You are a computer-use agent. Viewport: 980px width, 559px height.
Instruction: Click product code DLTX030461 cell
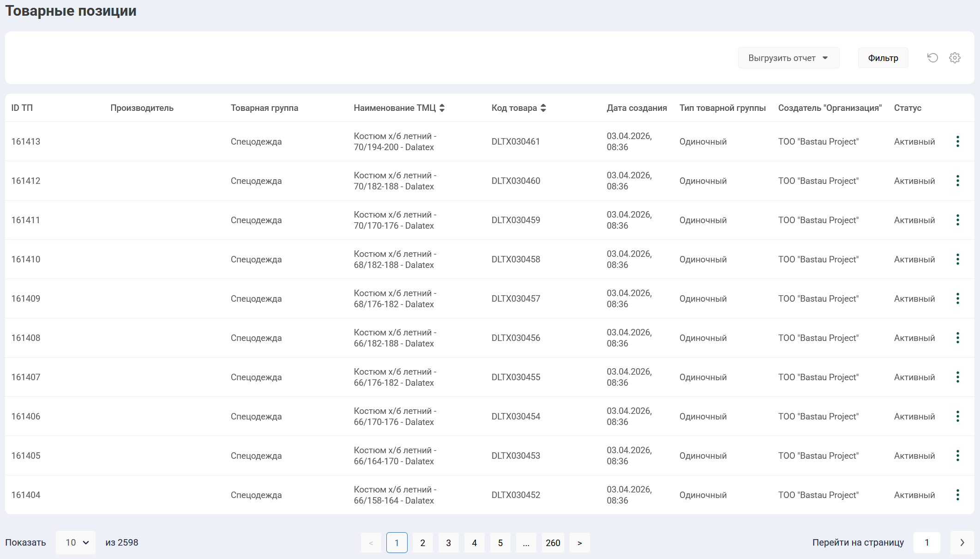(516, 141)
